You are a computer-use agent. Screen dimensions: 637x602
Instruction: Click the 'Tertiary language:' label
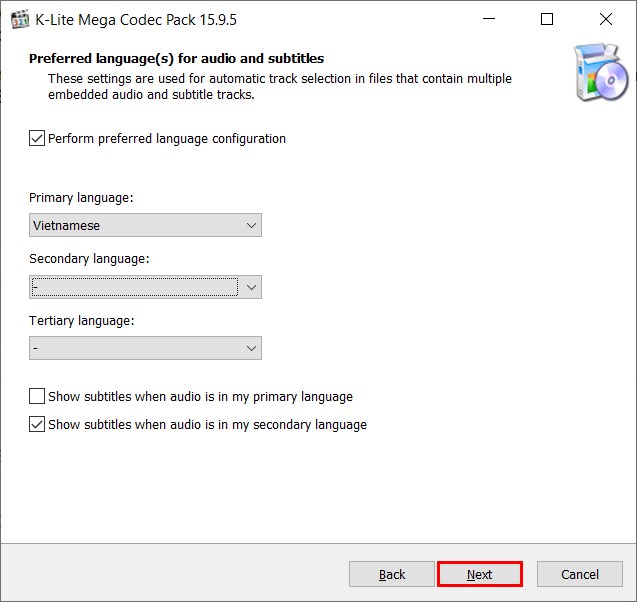pos(82,321)
